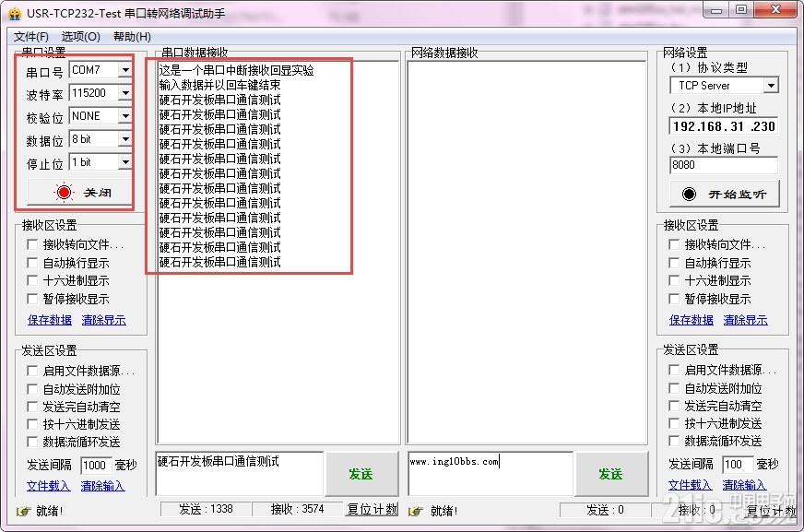804x532 pixels.
Task: Click the network data receive area
Action: pyautogui.click(x=526, y=252)
